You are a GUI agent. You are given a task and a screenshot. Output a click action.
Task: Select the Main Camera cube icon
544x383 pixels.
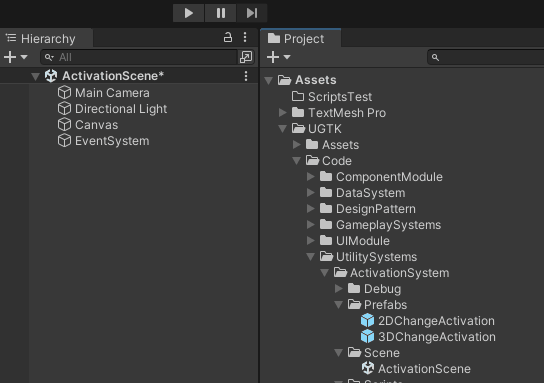click(x=64, y=93)
